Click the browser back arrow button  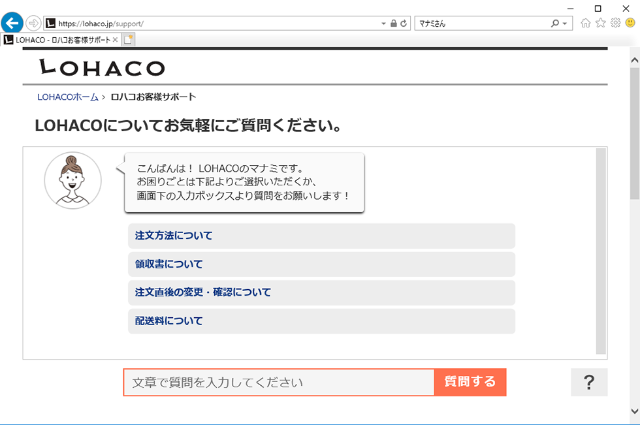[13, 22]
